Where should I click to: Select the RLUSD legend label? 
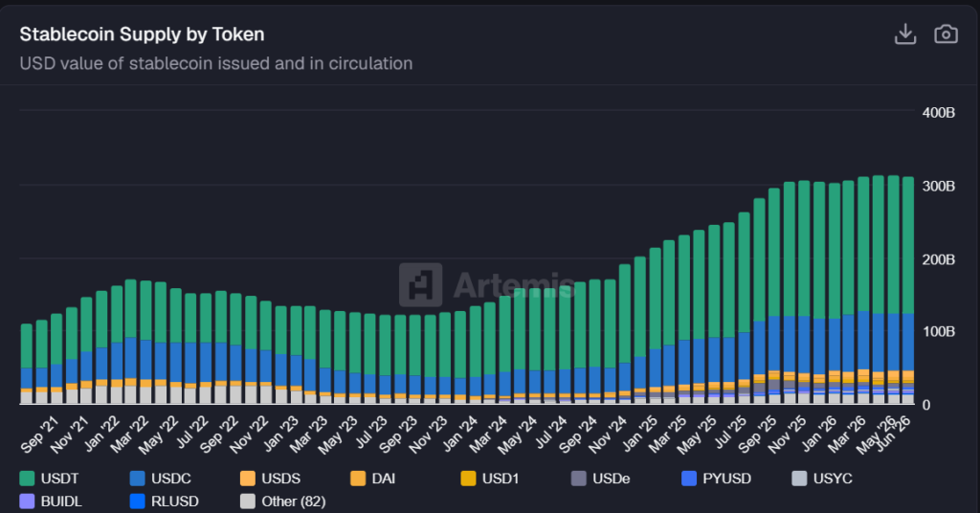pos(175,502)
